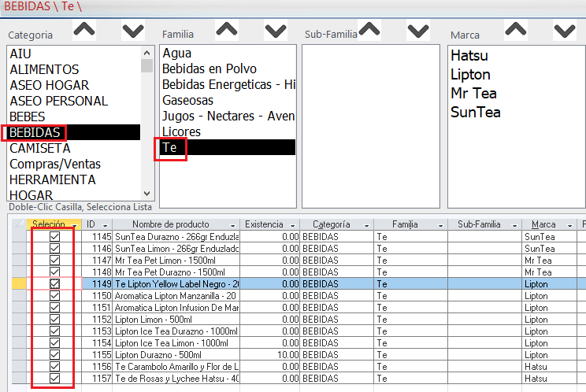
Task: Click the up arrow above Categoria list
Action: [x=84, y=29]
